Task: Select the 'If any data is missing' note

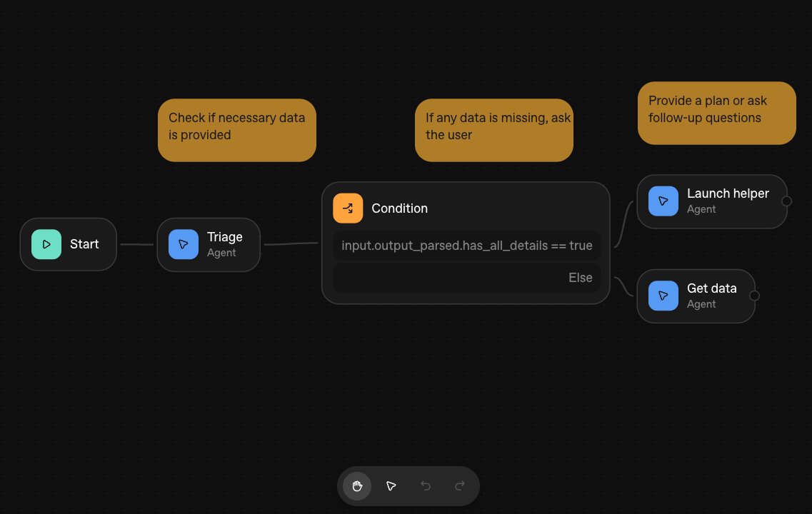Action: click(x=493, y=130)
